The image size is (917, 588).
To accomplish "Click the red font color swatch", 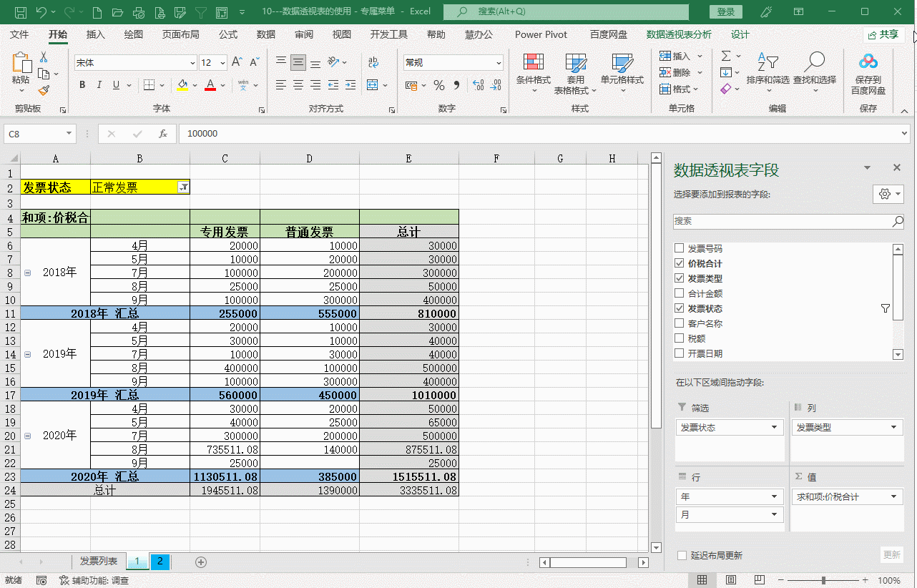I will tap(210, 85).
